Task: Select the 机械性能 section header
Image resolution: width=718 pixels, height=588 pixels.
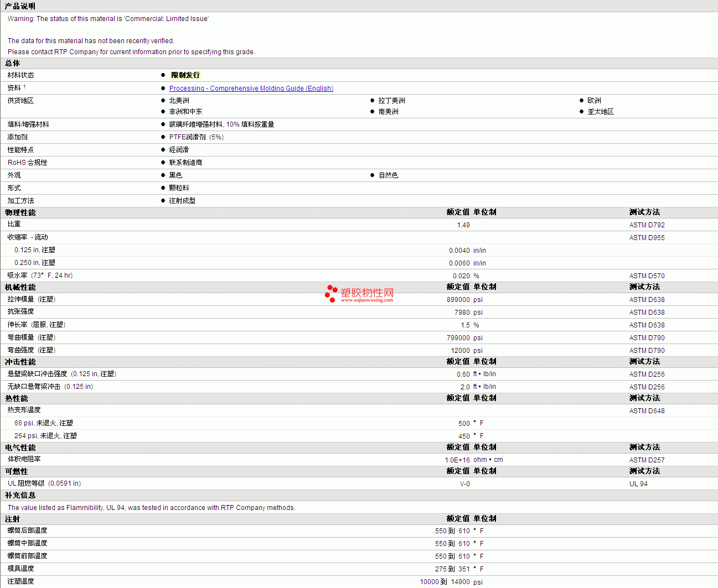Action: tap(20, 287)
